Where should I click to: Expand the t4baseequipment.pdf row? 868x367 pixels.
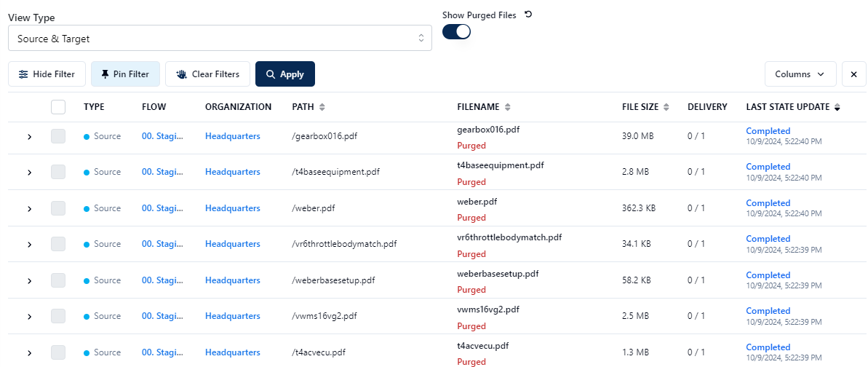[x=29, y=173]
